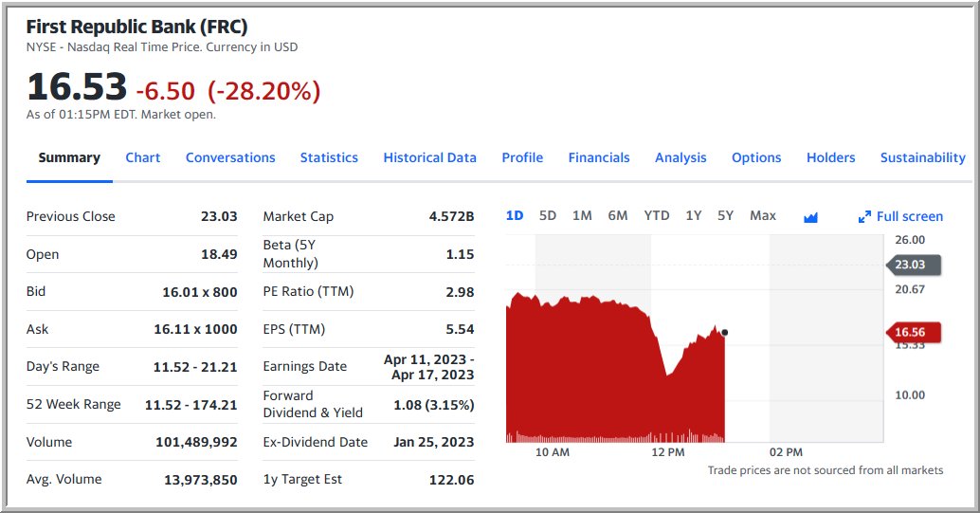Click the 10.00 chart axis label

tap(910, 394)
